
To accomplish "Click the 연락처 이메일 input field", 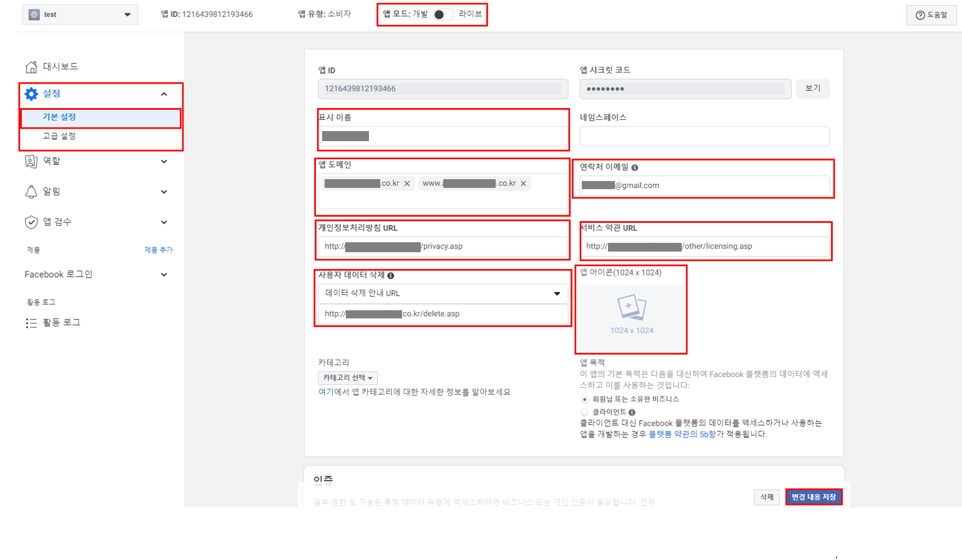I will pos(704,185).
